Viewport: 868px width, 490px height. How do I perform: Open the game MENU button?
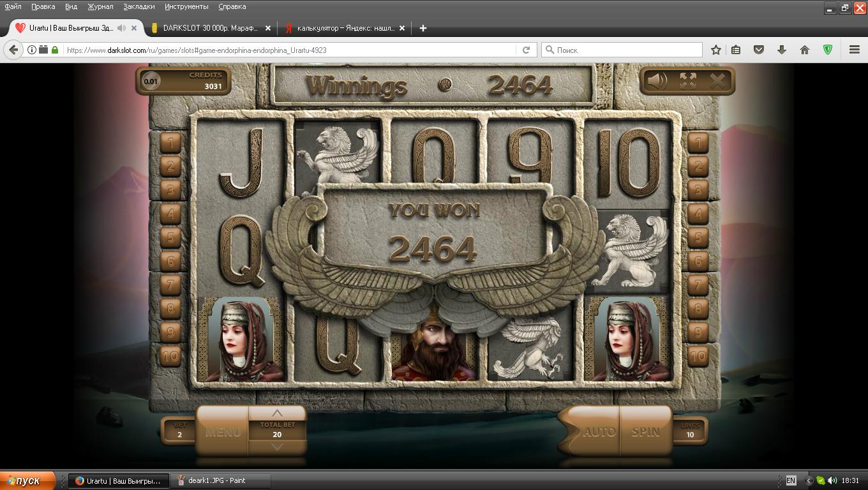[223, 432]
